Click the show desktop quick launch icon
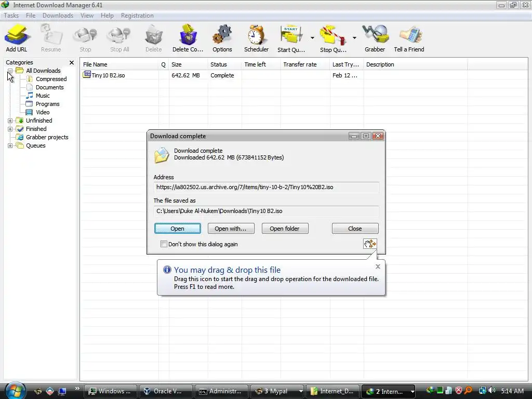The image size is (532, 399). tap(62, 391)
